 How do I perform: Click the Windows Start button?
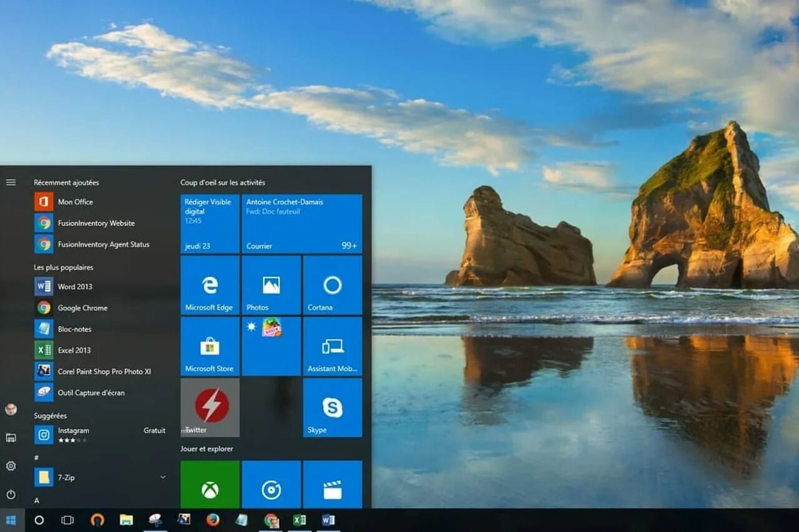click(x=11, y=520)
